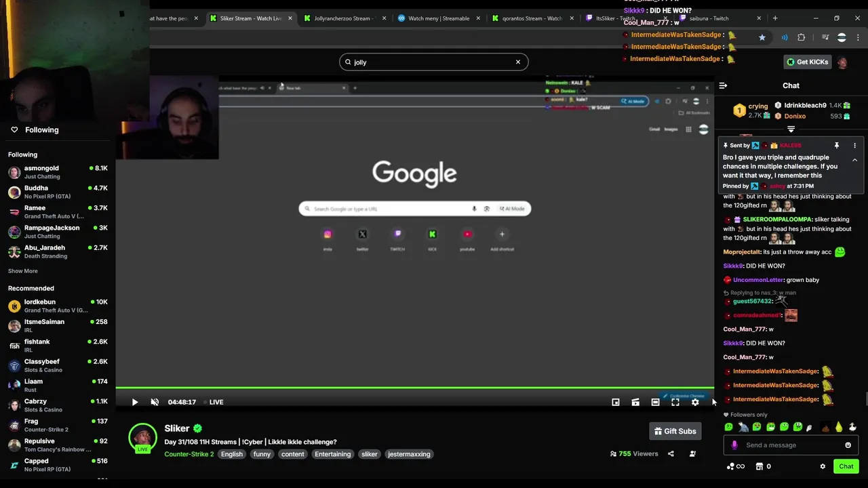Select the funny tag

262,454
